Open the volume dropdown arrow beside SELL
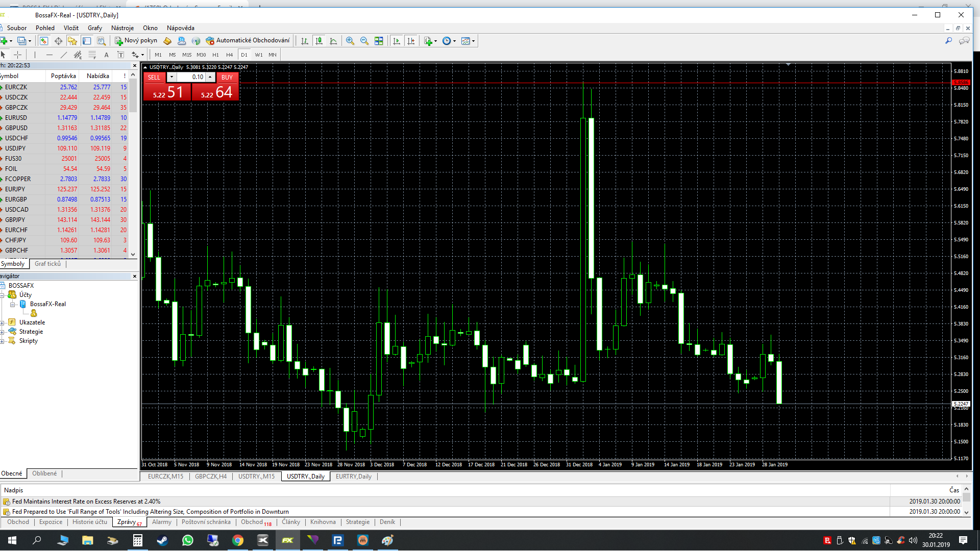 tap(171, 77)
